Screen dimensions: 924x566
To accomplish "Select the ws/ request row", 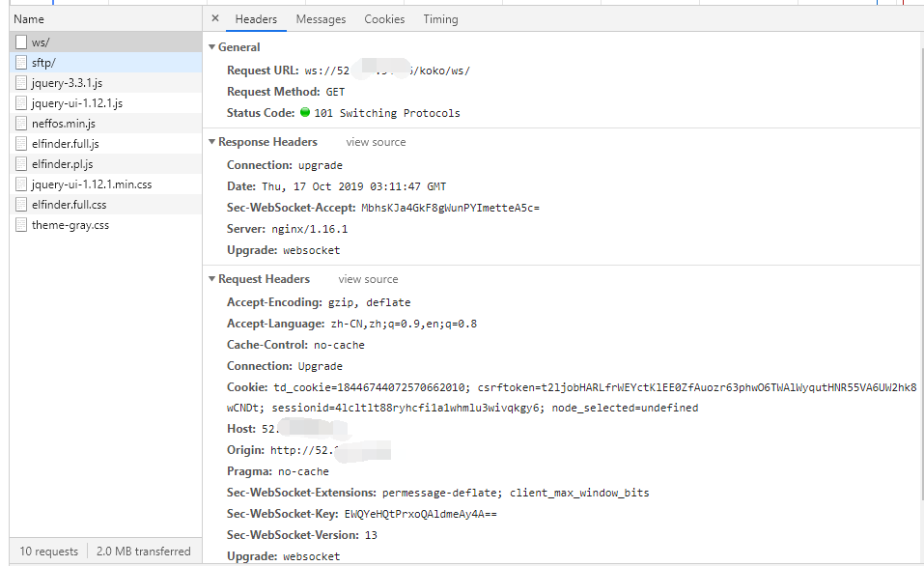I will coord(105,42).
